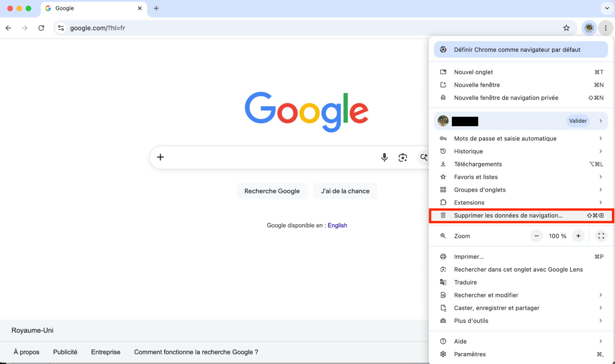Open the profile avatar in toolbar
This screenshot has width=615, height=364.
pos(589,28)
